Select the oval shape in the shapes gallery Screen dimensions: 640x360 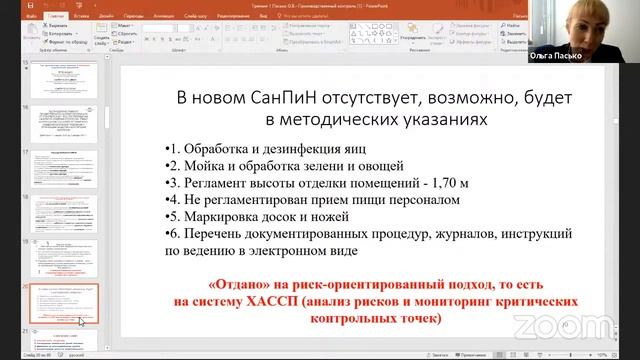(x=382, y=27)
